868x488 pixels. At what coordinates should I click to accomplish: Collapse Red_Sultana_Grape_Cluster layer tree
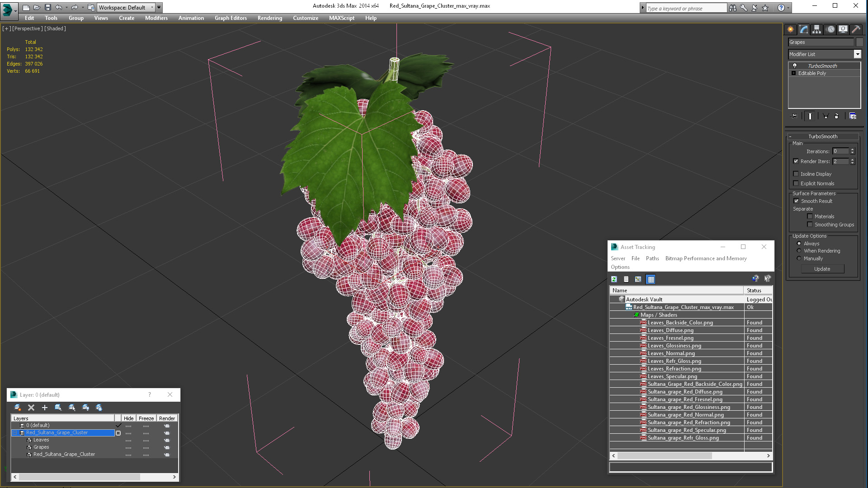pos(14,433)
